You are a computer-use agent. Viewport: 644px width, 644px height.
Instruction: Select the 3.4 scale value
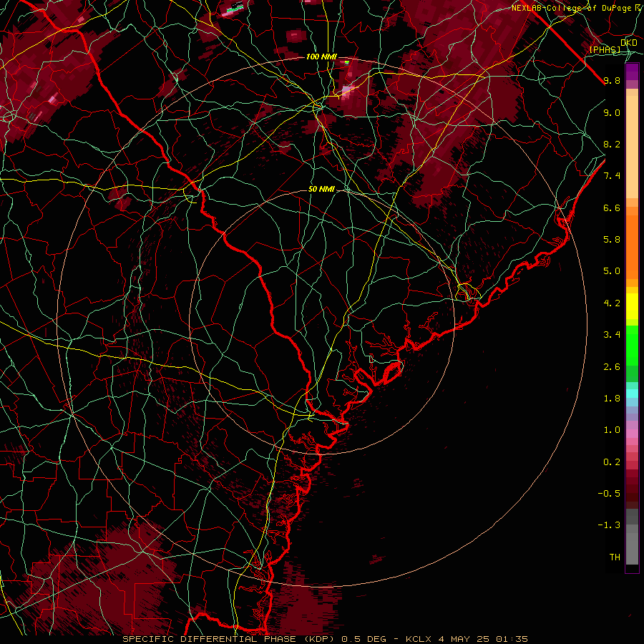click(x=612, y=335)
